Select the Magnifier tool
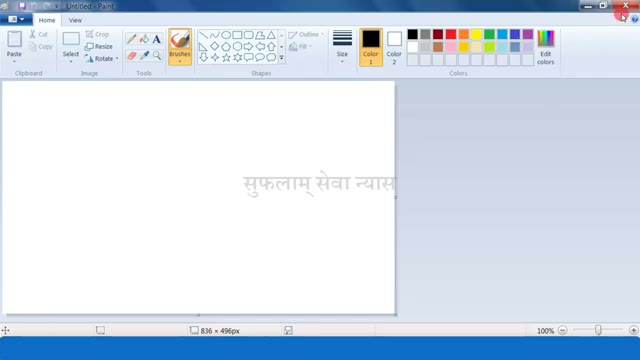Screen dimensions: 640x360 [157, 56]
